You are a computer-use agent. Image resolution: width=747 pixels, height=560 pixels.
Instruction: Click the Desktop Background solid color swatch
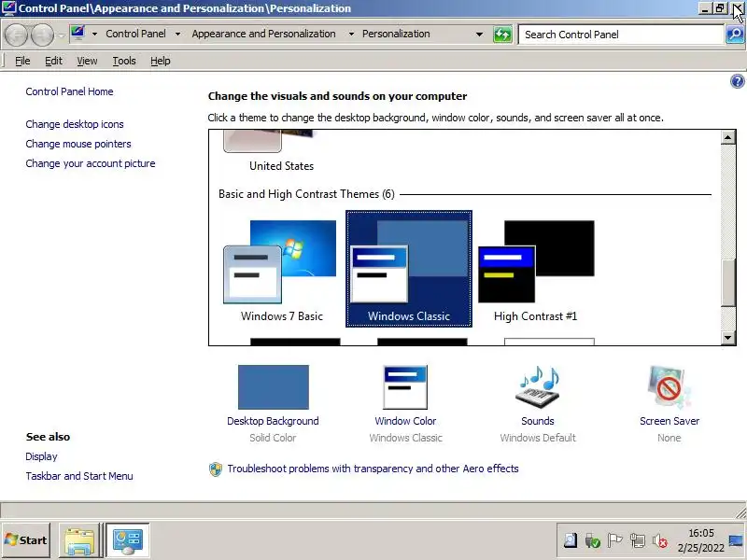tap(273, 387)
